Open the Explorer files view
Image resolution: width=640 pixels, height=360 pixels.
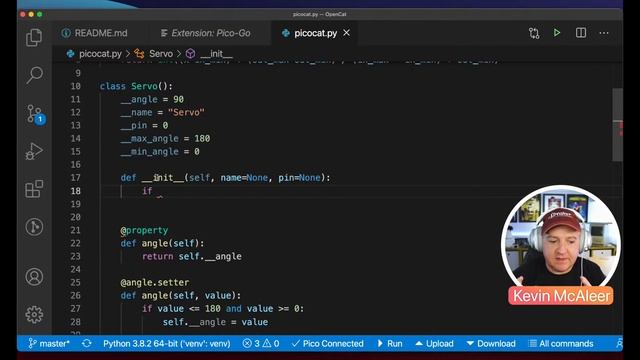tap(34, 37)
